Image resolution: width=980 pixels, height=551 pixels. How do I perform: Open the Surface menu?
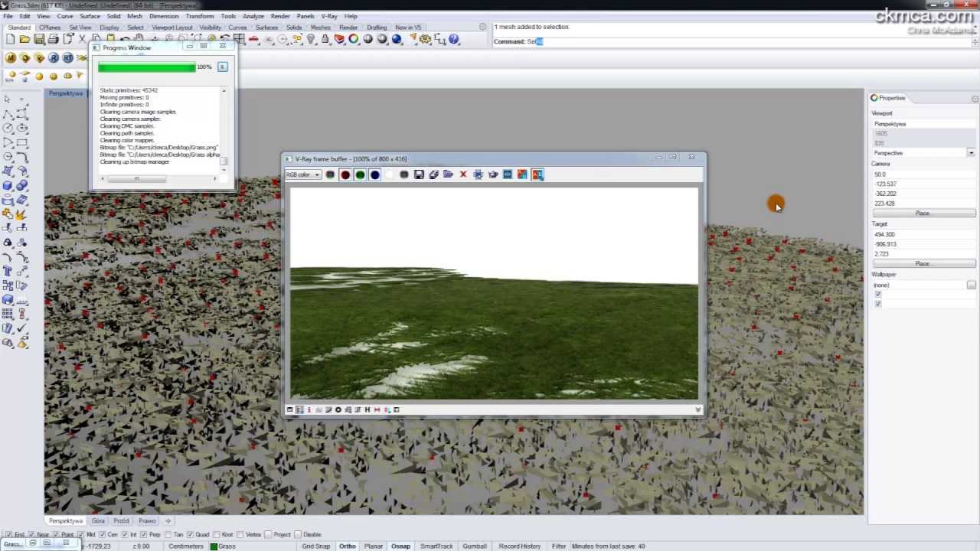click(x=90, y=16)
